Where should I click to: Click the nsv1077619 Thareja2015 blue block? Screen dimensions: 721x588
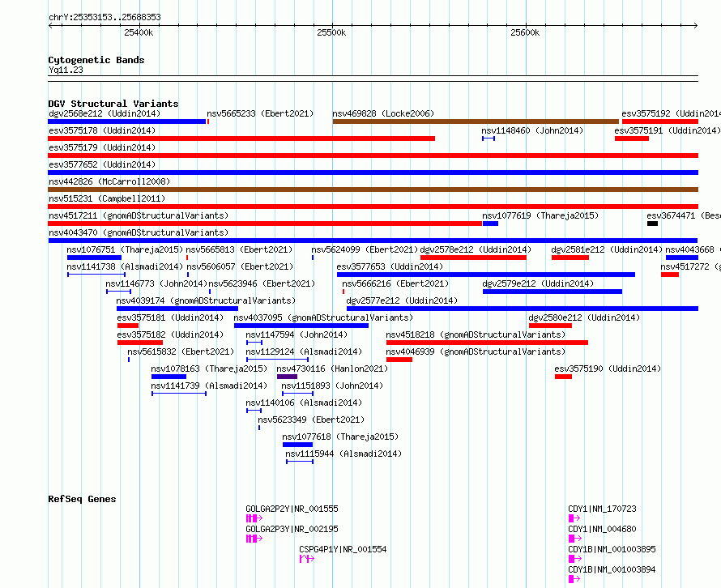click(x=491, y=224)
